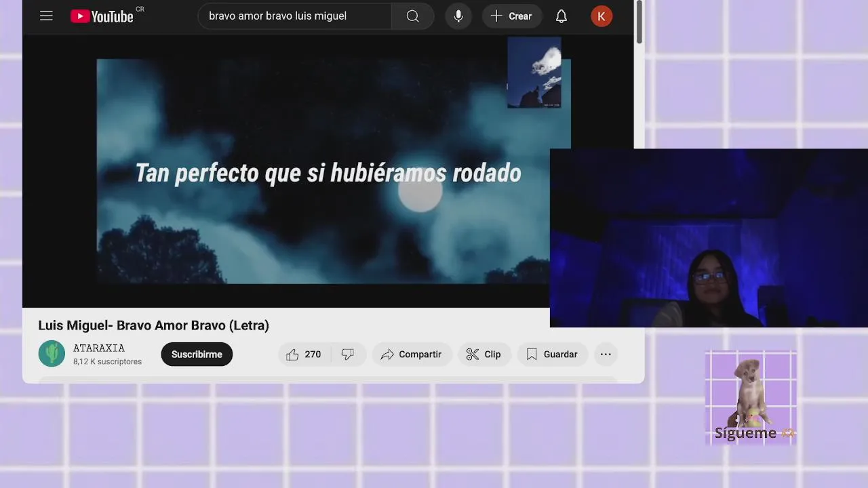Screen dimensions: 868x488
Task: Like the video with thumbs up 270
Action: click(304, 354)
